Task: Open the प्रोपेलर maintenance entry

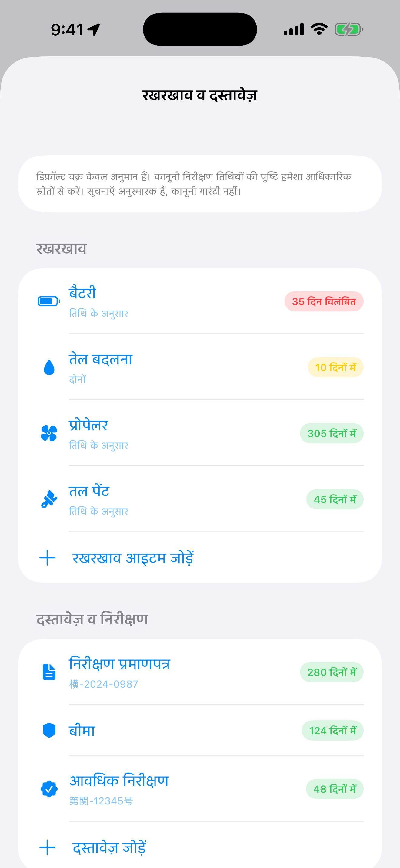Action: [x=200, y=433]
